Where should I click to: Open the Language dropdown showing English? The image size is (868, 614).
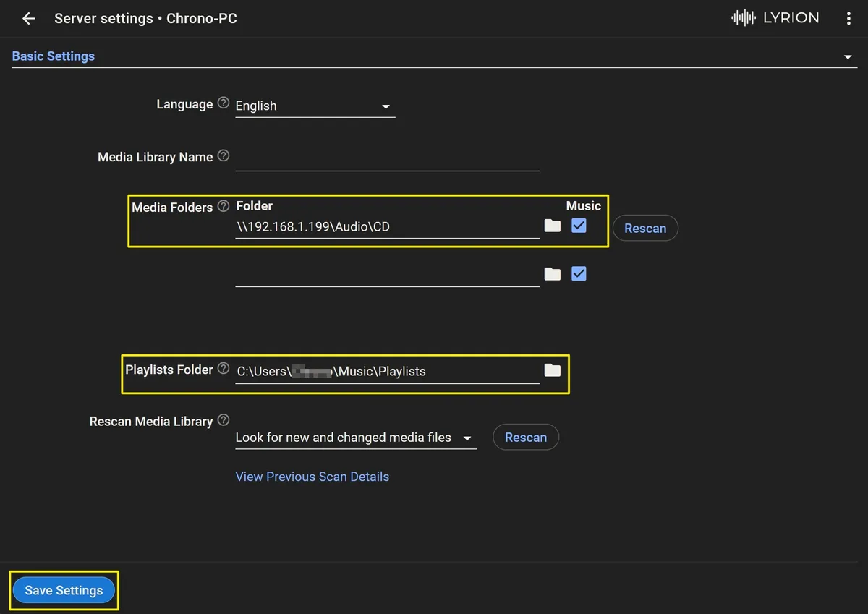click(x=315, y=106)
